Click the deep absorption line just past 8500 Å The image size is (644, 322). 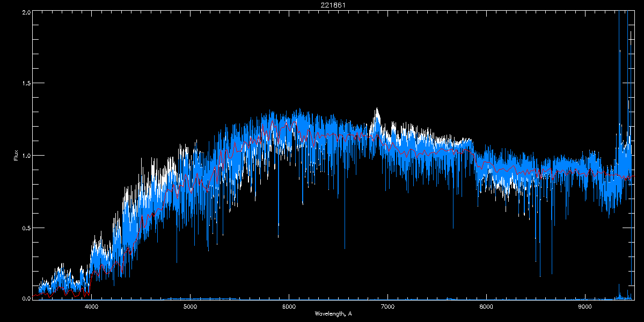(540, 275)
